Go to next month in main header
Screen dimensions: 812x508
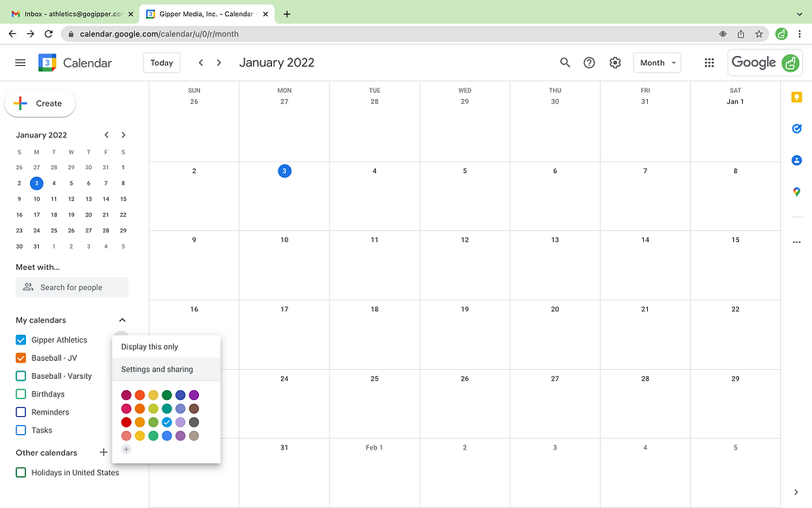[x=219, y=63]
